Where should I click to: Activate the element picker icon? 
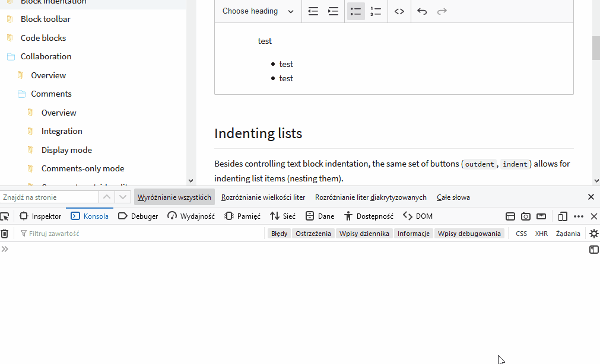coord(5,216)
